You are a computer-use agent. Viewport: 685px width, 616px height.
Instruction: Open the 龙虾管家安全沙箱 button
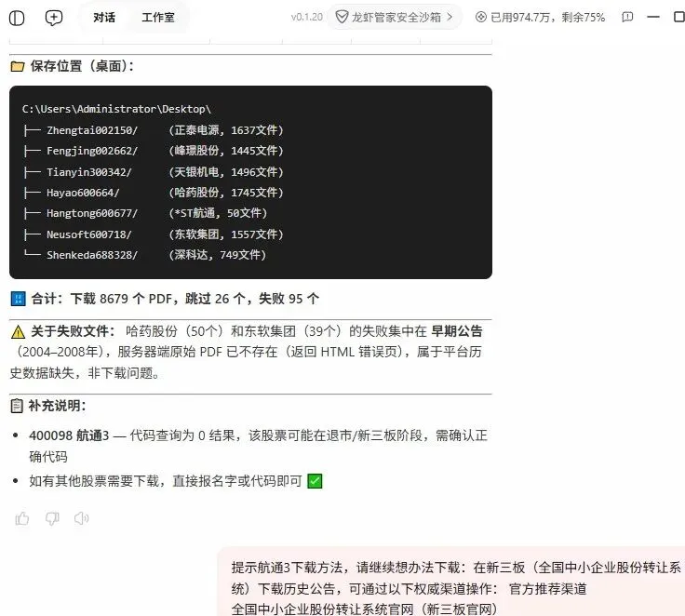(x=394, y=18)
